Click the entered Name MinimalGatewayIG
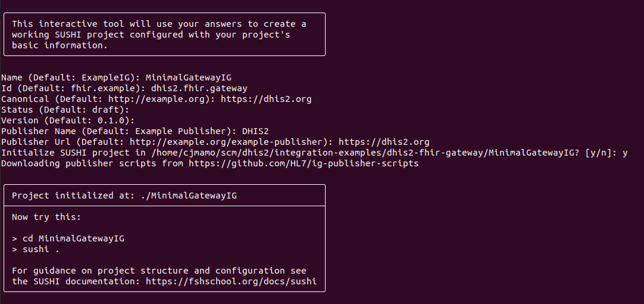 (189, 77)
